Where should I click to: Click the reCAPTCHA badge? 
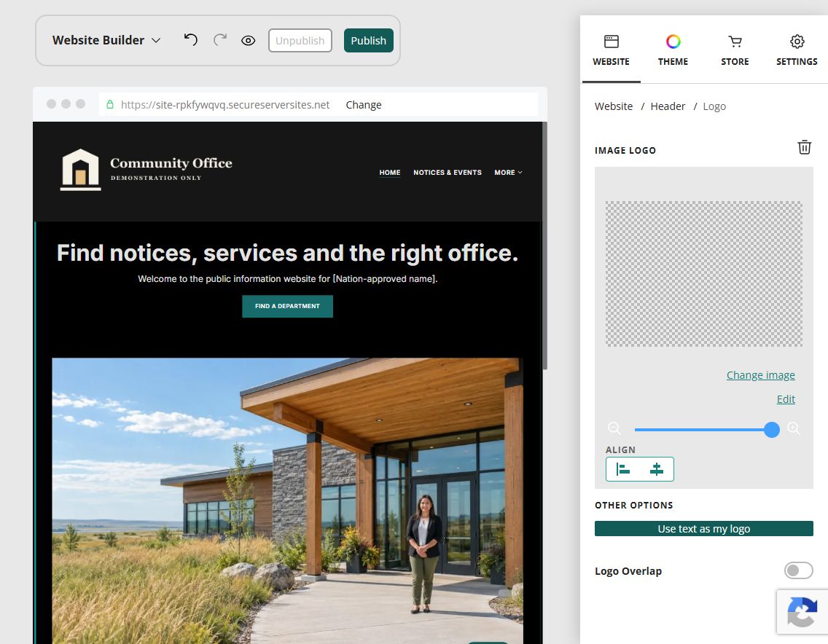coord(802,612)
